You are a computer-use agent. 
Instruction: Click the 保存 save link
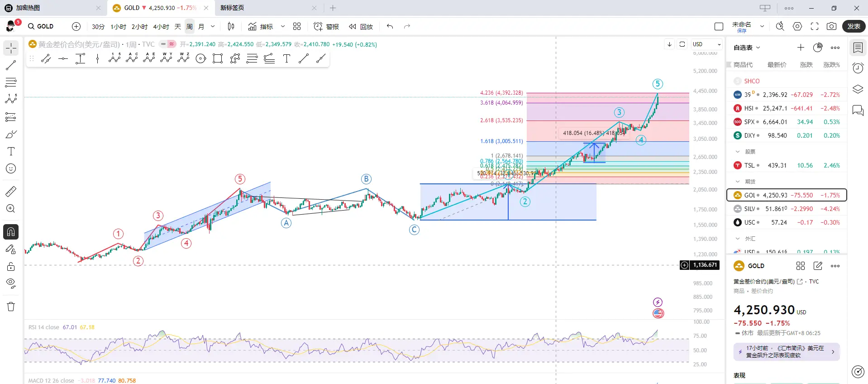pos(742,31)
